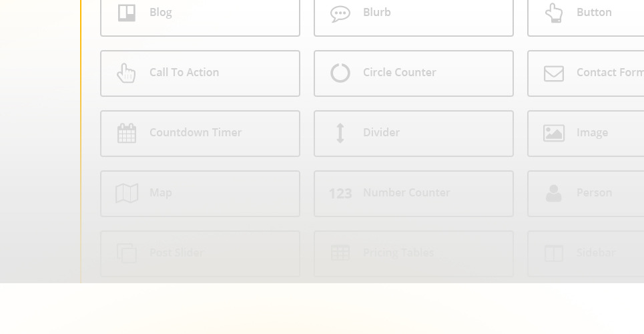
Task: Click the Person silhouette icon
Action: (x=554, y=193)
